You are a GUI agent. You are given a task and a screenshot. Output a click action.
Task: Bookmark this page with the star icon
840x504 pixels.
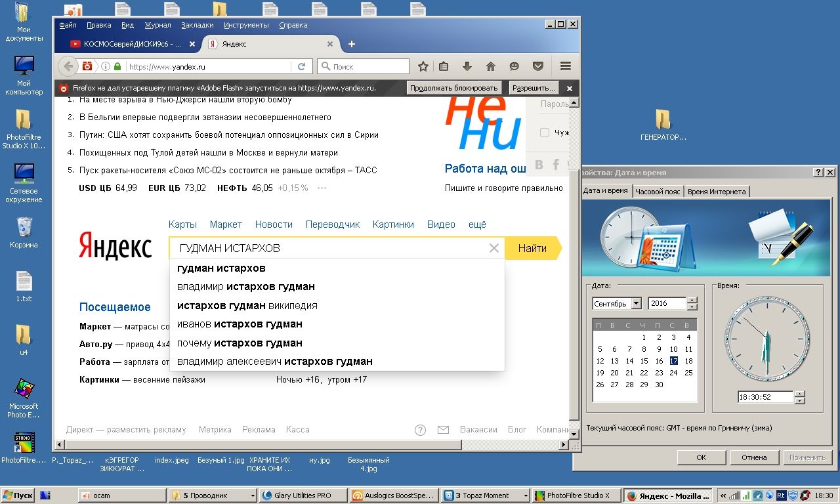pos(423,66)
